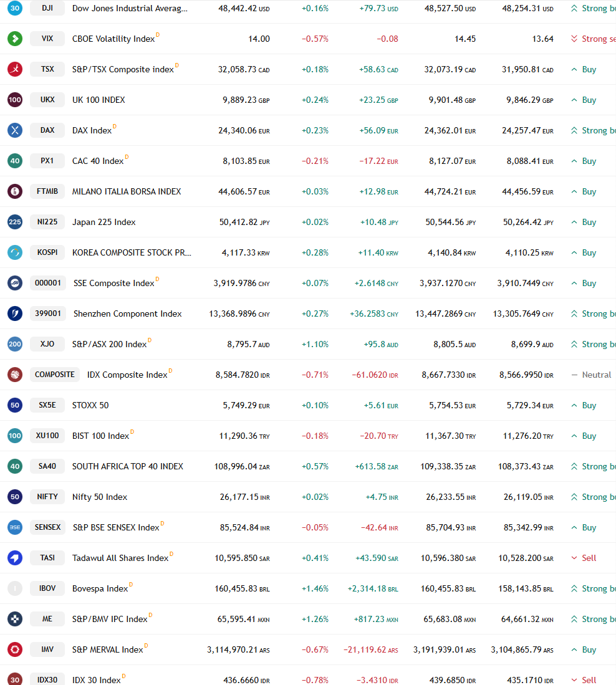Click the CAC 40 logo icon
The height and width of the screenshot is (685, 616).
pyautogui.click(x=15, y=161)
